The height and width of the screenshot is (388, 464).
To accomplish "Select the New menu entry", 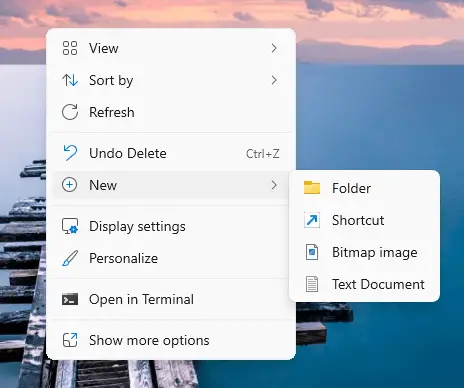I will (171, 185).
